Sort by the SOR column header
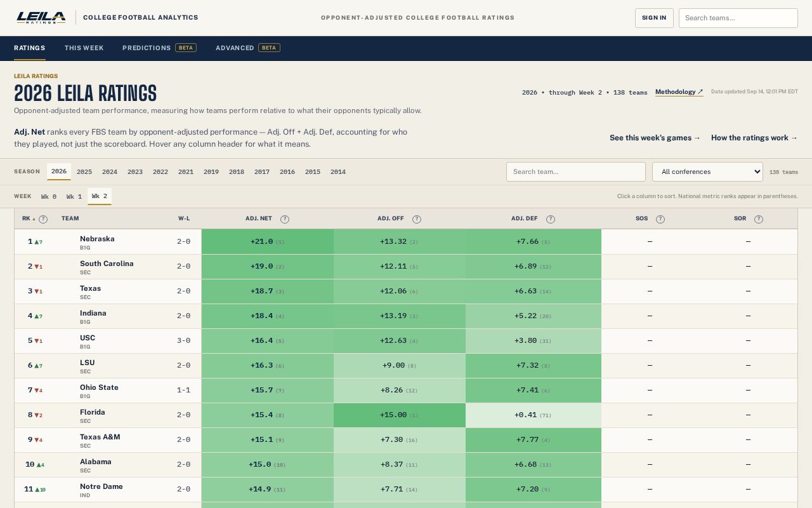The image size is (812, 508). point(740,218)
